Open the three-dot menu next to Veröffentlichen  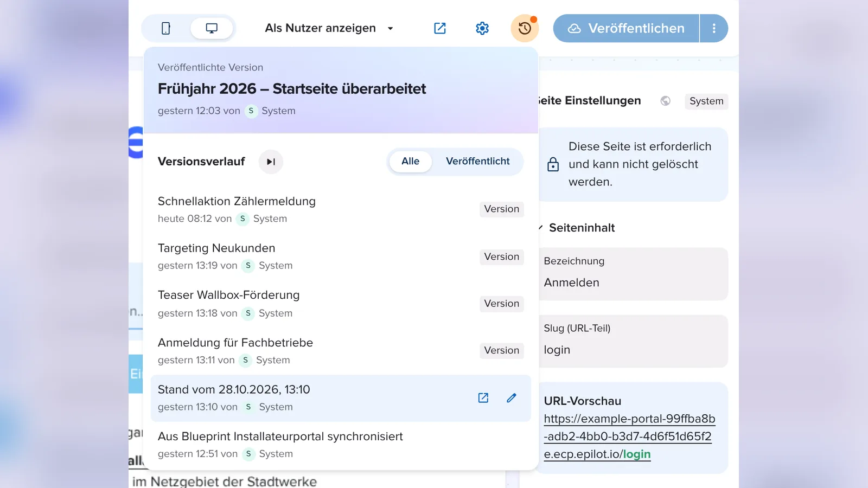click(714, 28)
